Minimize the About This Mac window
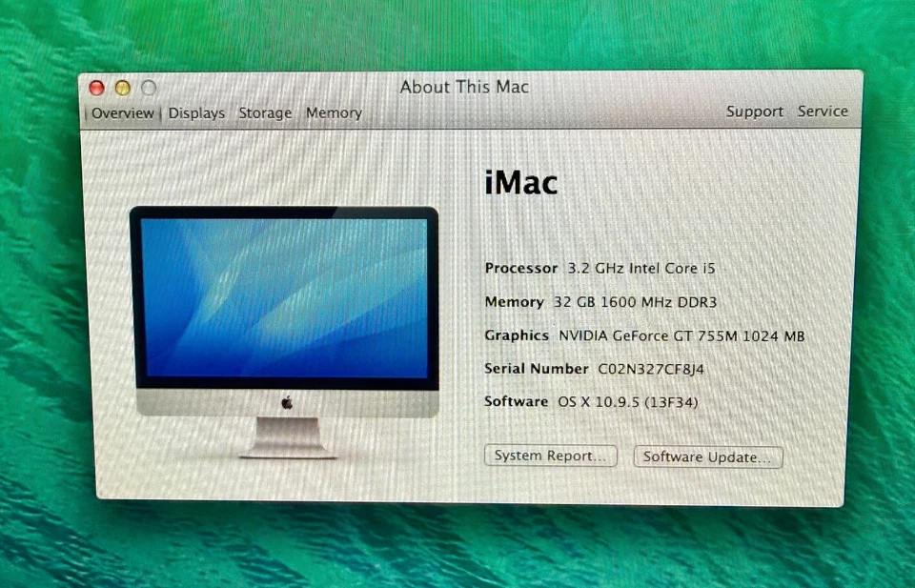Image resolution: width=915 pixels, height=588 pixels. click(x=122, y=87)
